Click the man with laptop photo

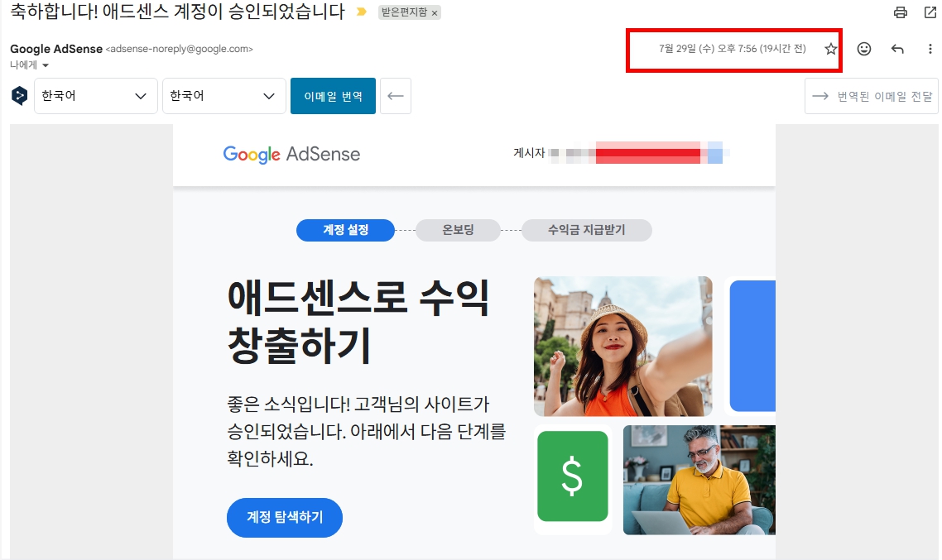699,480
